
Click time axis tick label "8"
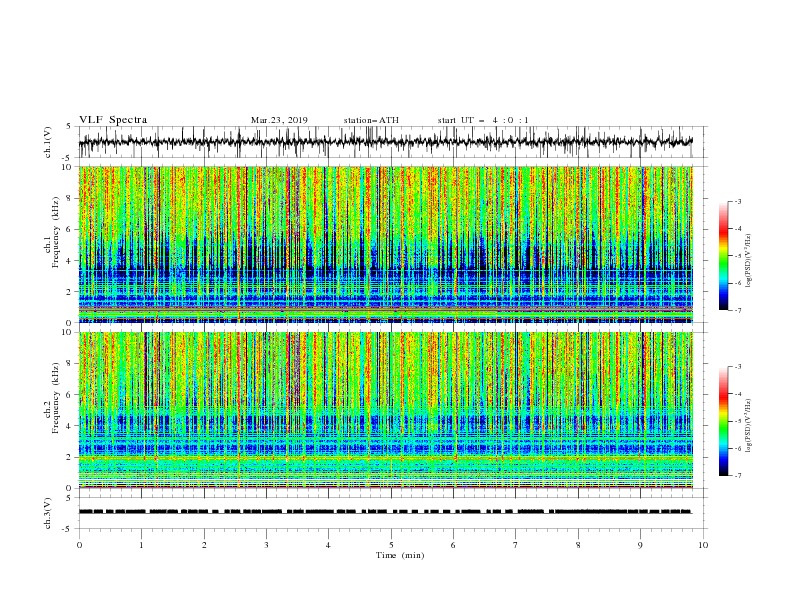(x=578, y=545)
